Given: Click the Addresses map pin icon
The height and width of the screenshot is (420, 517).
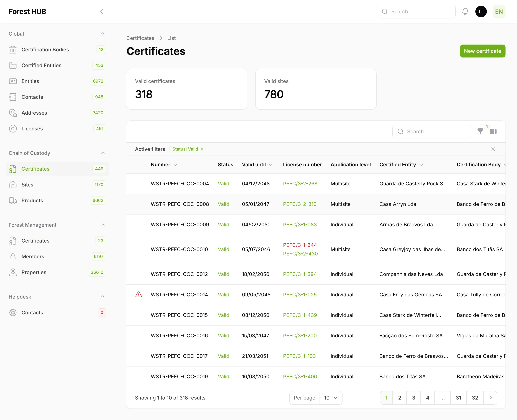Looking at the screenshot, I should (13, 113).
